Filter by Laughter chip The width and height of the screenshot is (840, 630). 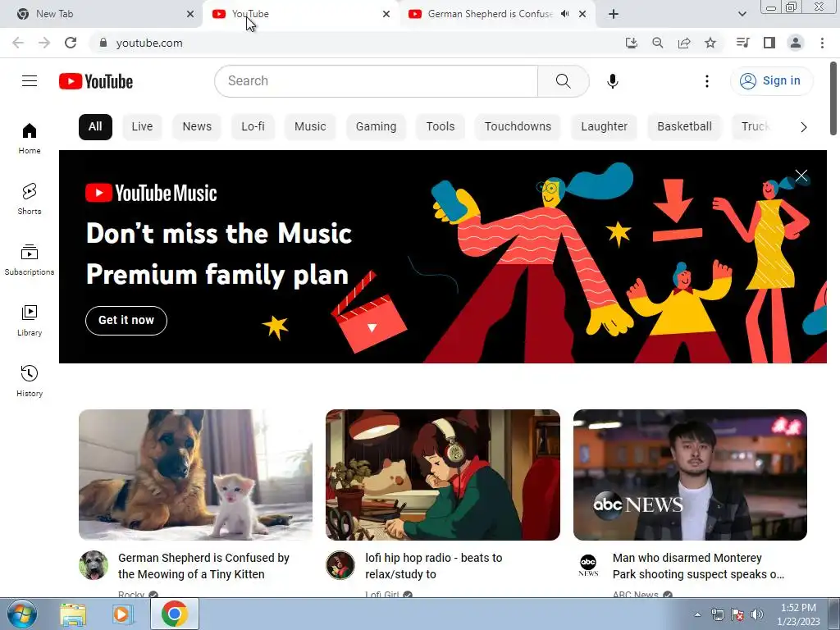tap(605, 127)
